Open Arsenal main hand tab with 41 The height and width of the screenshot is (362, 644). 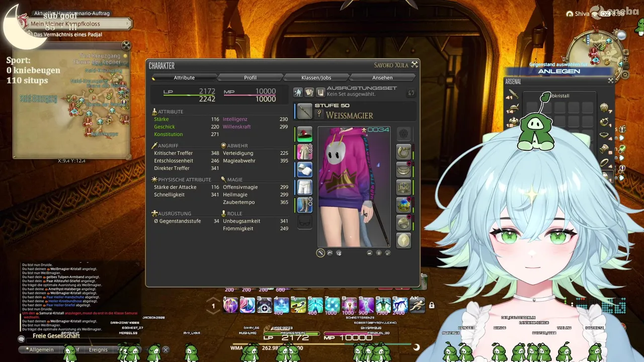pyautogui.click(x=513, y=95)
